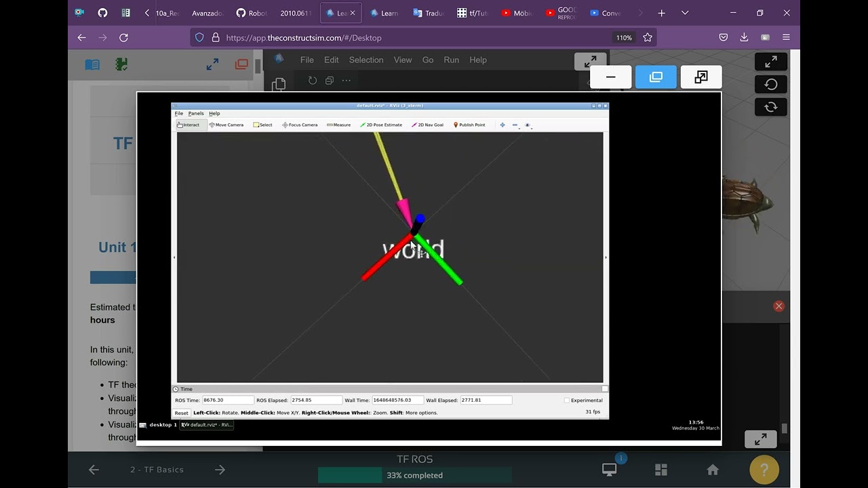Click the IDE ellipsis more-actions icon

click(x=347, y=80)
